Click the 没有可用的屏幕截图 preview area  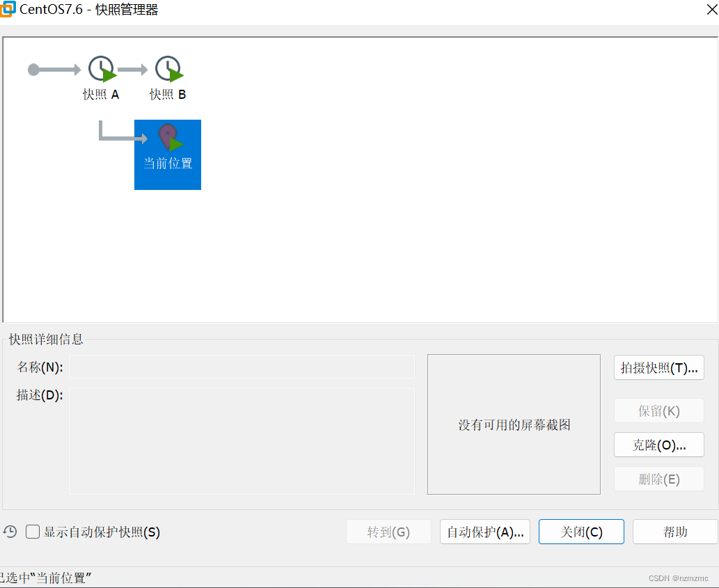pos(514,424)
